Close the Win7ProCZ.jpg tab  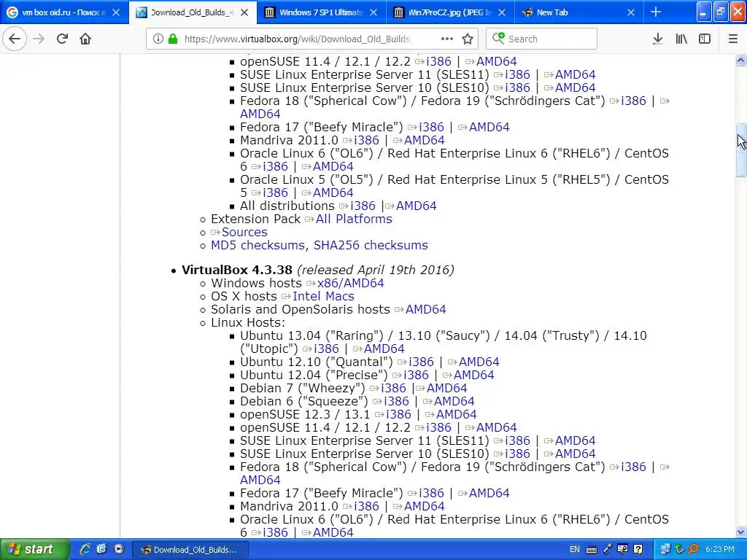(502, 13)
